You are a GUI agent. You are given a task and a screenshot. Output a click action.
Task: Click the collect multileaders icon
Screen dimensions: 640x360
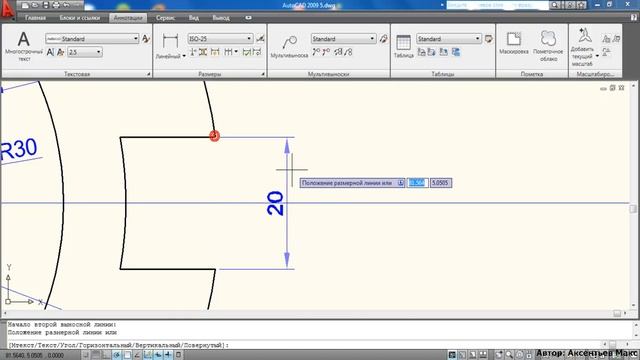[348, 52]
